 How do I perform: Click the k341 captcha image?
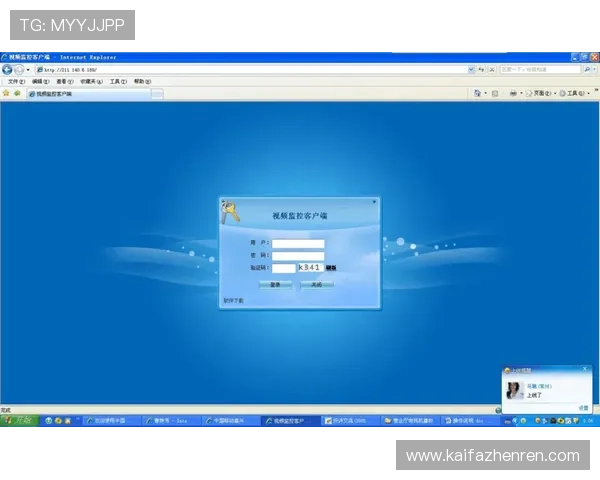(x=310, y=268)
